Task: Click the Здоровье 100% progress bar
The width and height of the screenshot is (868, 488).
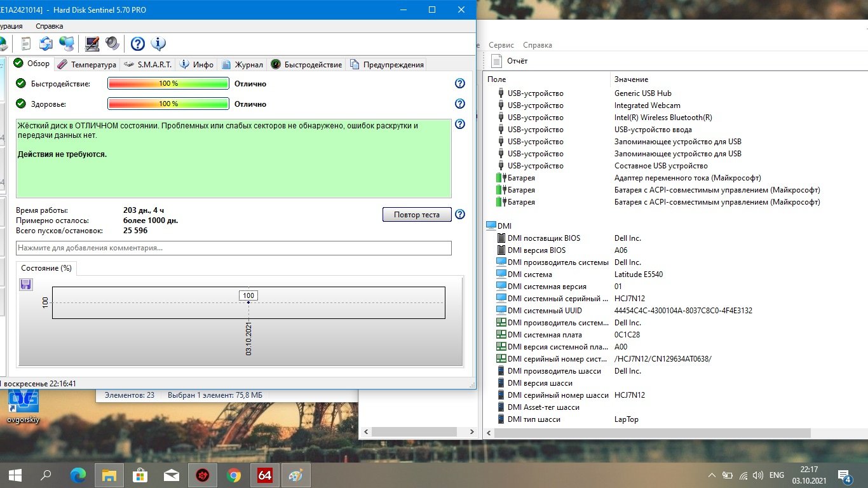Action: tap(168, 104)
